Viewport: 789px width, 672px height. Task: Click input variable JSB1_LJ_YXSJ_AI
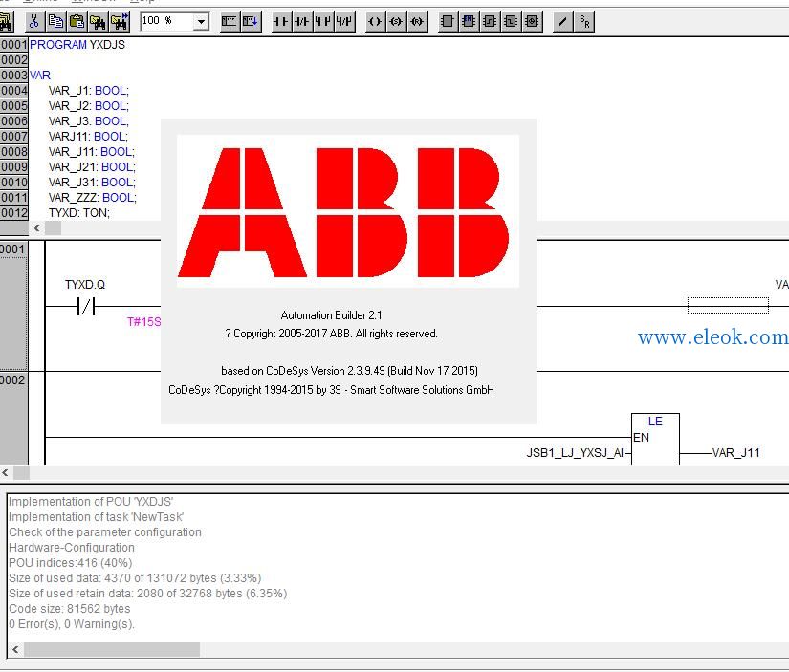pos(575,453)
